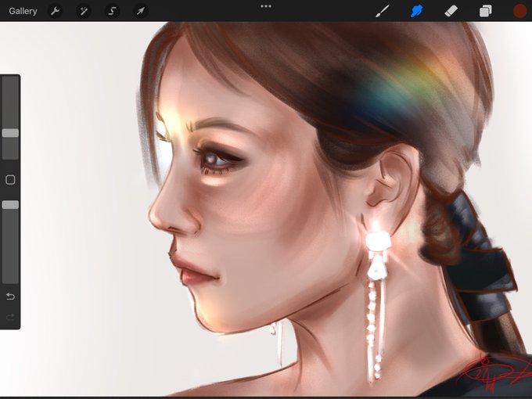The width and height of the screenshot is (532, 399).
Task: Click the brush opacity slider handle
Action: pyautogui.click(x=10, y=205)
